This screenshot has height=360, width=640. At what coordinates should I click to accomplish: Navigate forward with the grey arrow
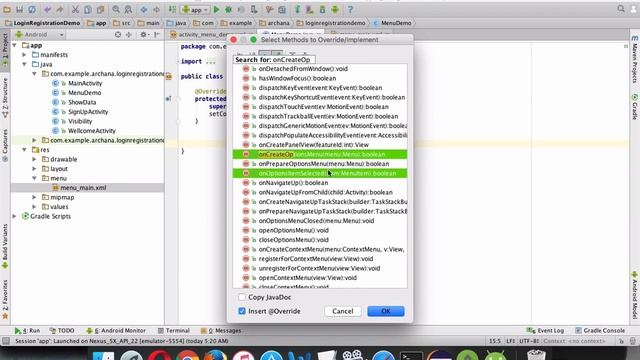click(156, 9)
